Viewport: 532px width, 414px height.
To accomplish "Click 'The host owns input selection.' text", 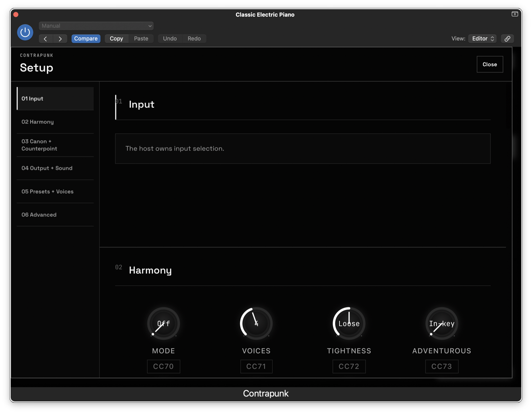I will tap(175, 149).
